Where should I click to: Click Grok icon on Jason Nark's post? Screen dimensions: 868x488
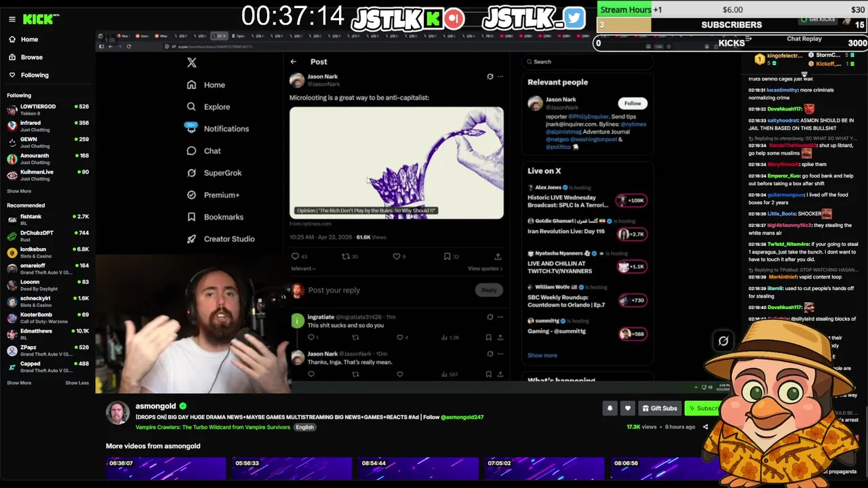(490, 77)
